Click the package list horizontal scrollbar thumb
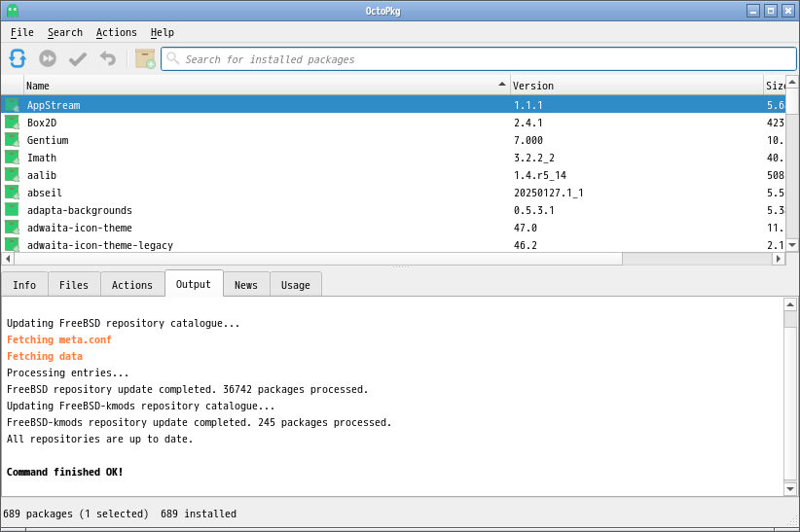This screenshot has height=532, width=800. (318, 259)
